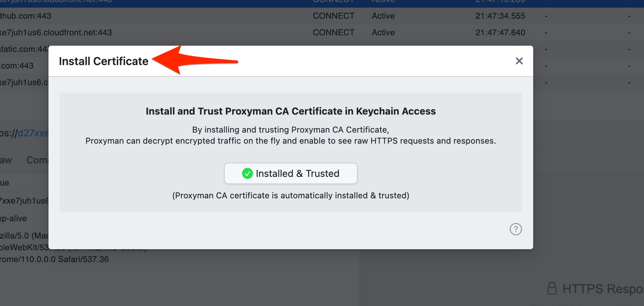The width and height of the screenshot is (644, 306).
Task: Open help via the question-mark icon
Action: [x=516, y=229]
